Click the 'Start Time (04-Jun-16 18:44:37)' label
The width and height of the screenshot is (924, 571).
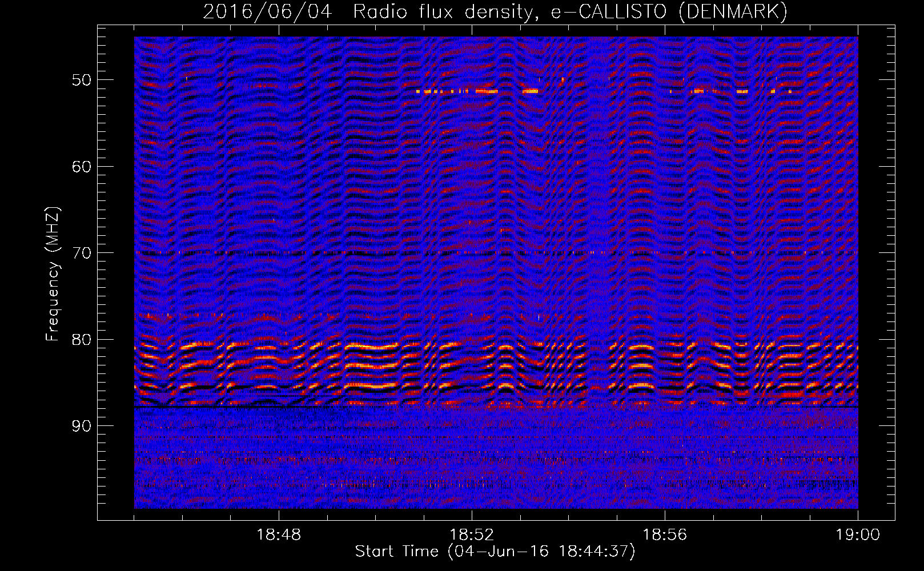click(x=495, y=552)
